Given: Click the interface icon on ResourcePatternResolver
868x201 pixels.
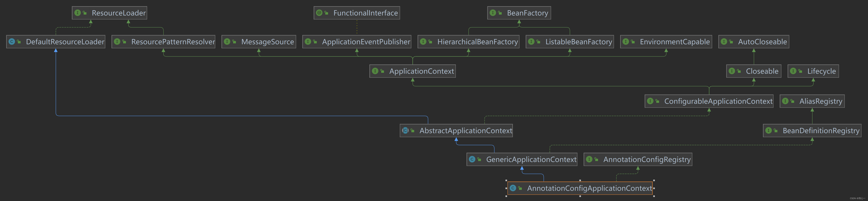Looking at the screenshot, I should [x=117, y=42].
